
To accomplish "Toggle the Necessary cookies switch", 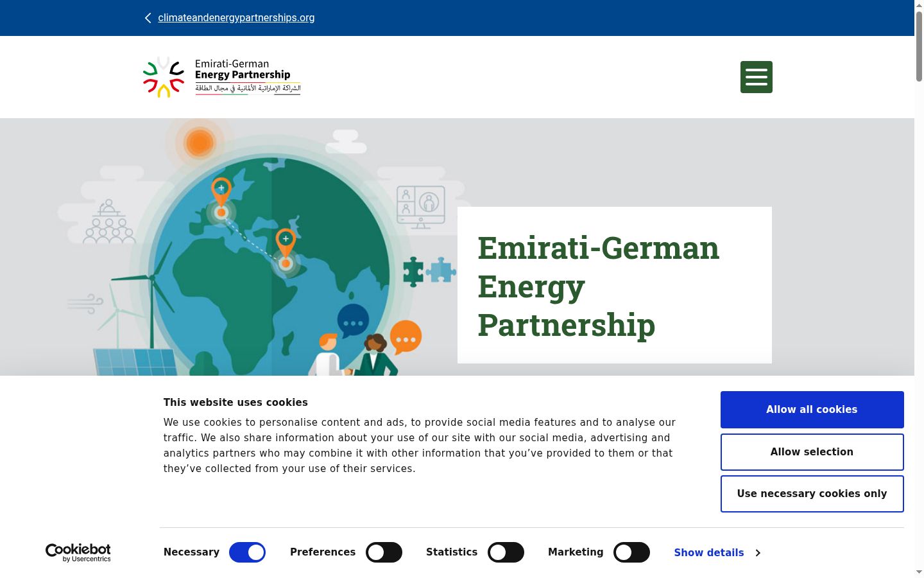I will [247, 552].
